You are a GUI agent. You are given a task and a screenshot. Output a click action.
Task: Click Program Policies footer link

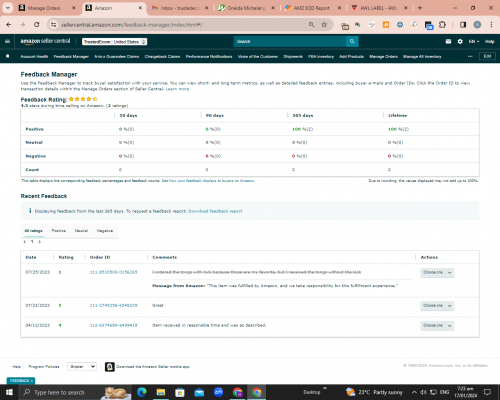click(44, 367)
